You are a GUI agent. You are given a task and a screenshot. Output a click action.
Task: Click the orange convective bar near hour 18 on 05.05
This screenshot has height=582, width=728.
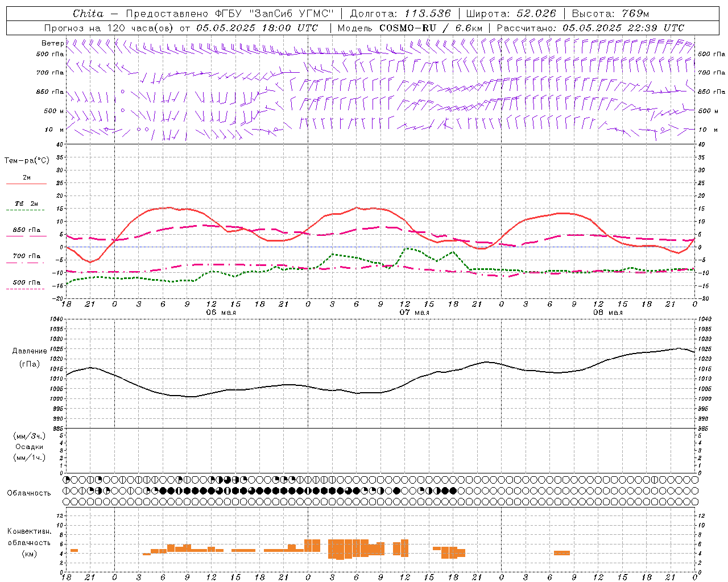[74, 550]
